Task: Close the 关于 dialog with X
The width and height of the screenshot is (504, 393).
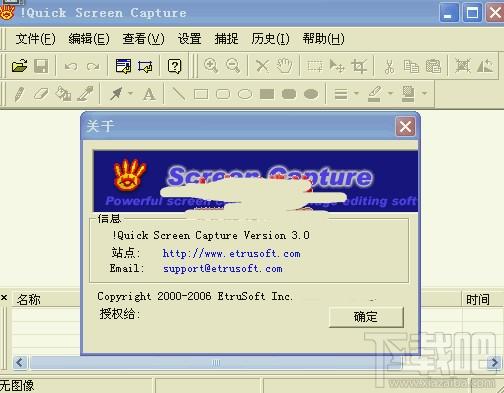Action: tap(405, 126)
